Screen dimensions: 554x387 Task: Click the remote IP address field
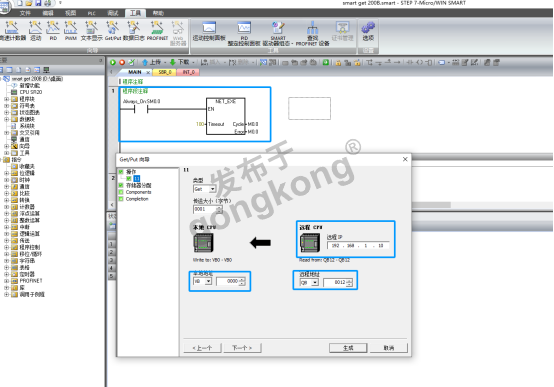click(x=358, y=246)
